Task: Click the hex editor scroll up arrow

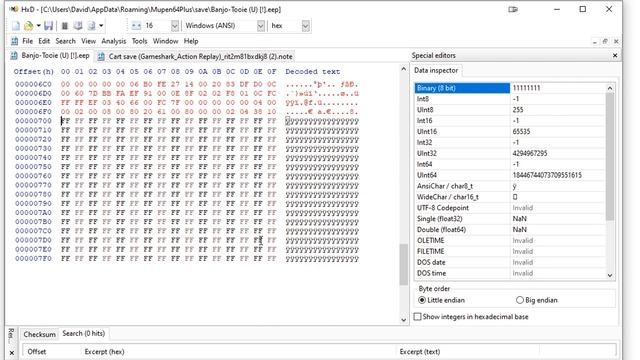Action: 403,69
